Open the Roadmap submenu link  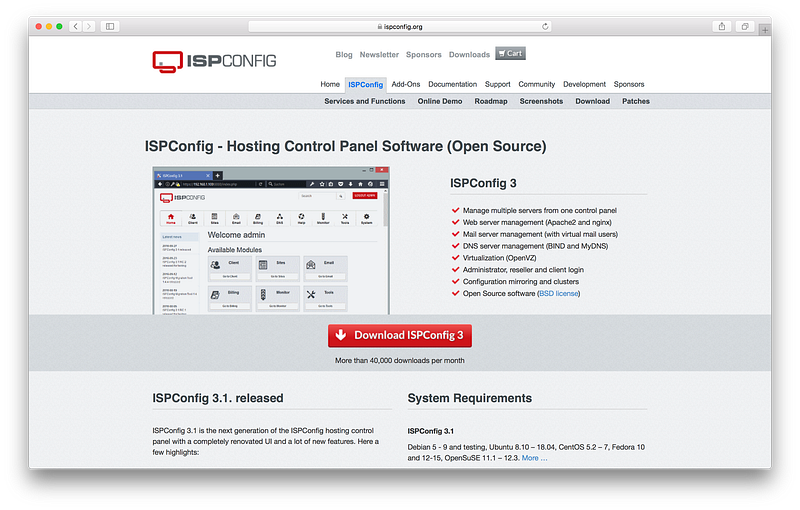point(491,101)
